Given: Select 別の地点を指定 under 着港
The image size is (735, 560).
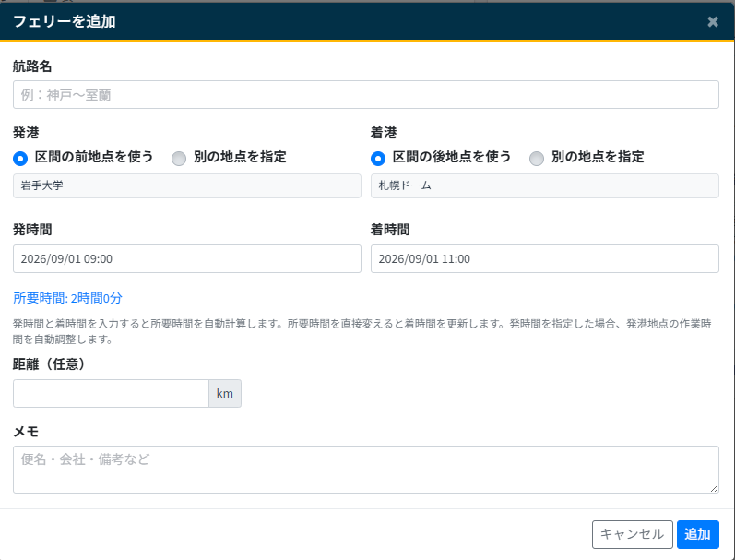Looking at the screenshot, I should pyautogui.click(x=536, y=159).
